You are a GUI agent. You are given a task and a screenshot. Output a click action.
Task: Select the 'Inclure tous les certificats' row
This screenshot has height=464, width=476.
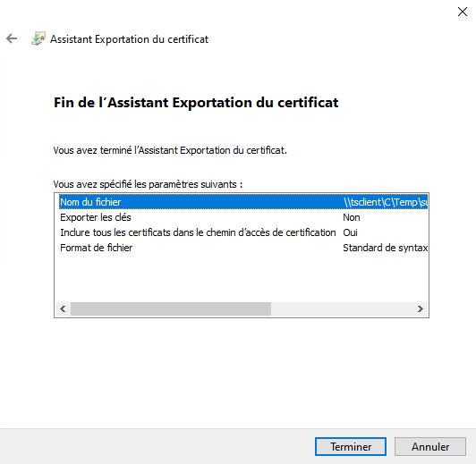point(243,232)
